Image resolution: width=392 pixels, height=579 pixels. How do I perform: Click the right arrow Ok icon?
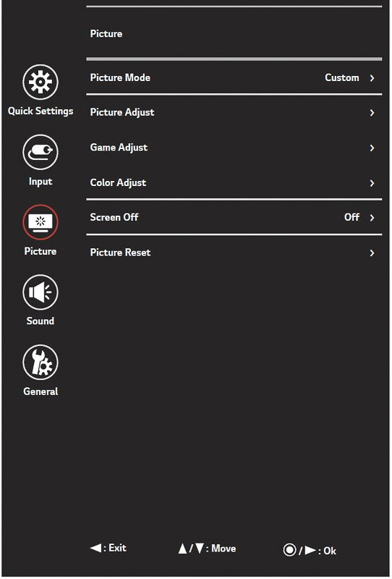(310, 551)
